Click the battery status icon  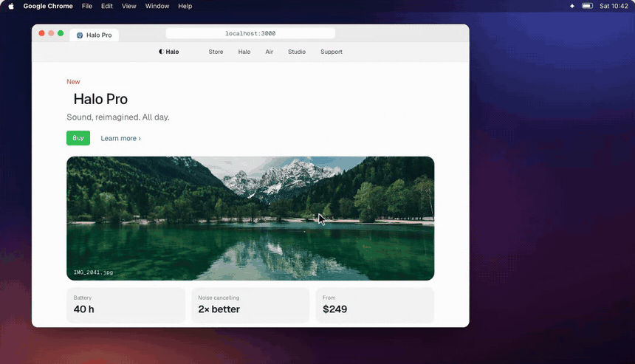point(587,6)
